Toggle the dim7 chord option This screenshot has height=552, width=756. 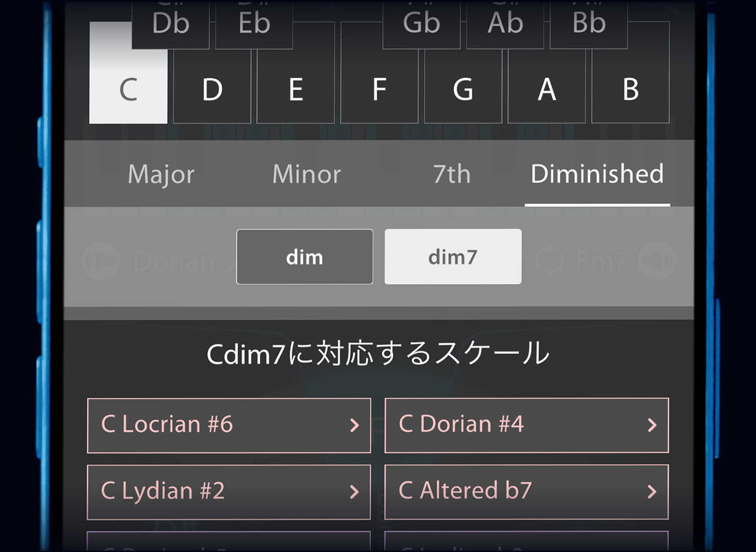453,257
